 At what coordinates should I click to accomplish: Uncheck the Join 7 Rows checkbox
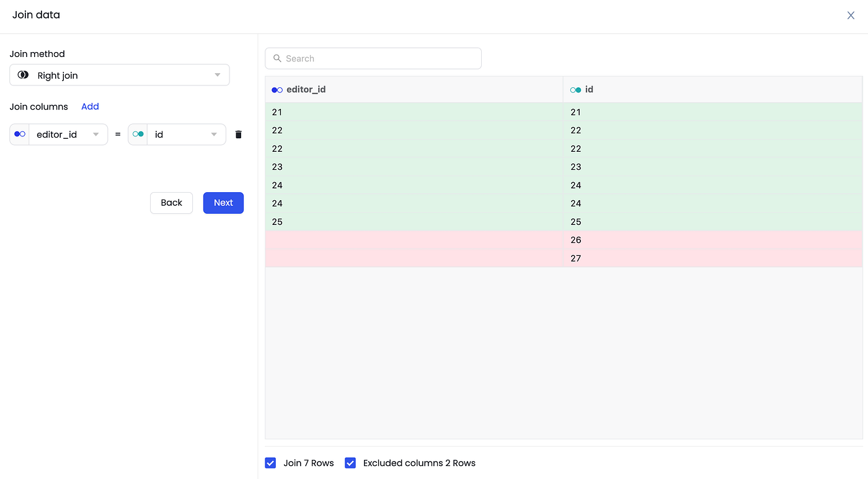(270, 463)
